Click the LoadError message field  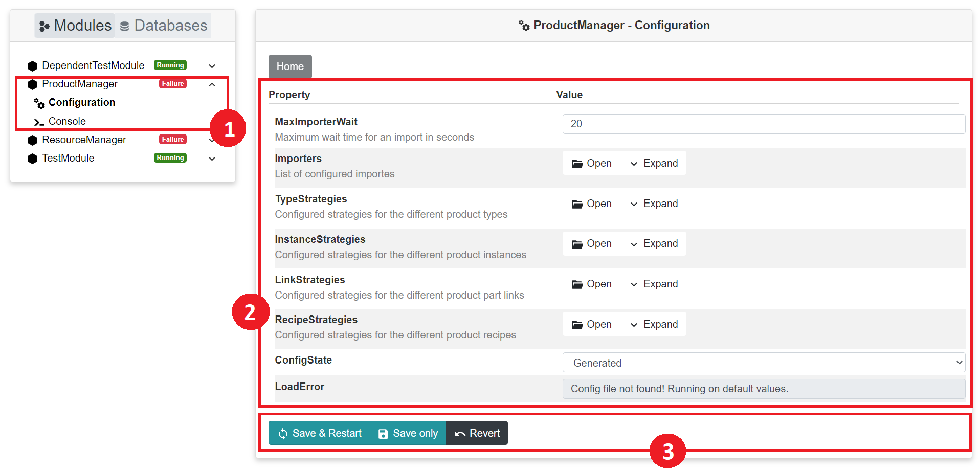pos(764,389)
